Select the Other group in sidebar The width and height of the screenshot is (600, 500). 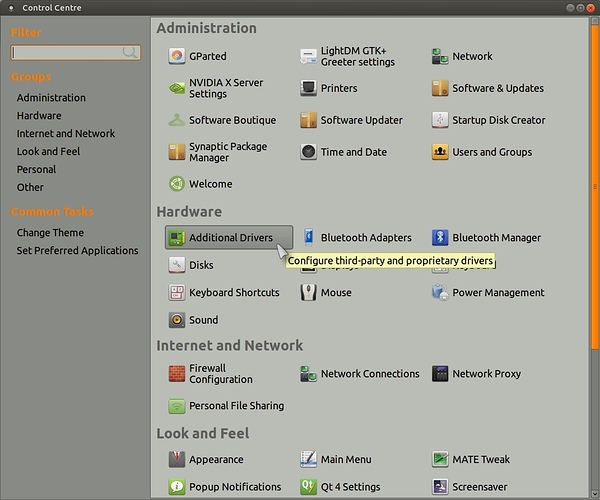pyautogui.click(x=30, y=187)
